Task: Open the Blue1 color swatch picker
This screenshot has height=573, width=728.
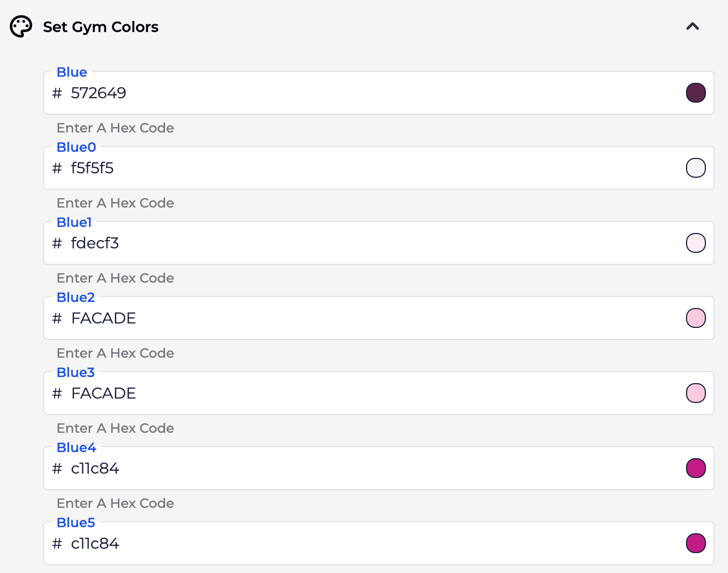Action: (x=695, y=243)
